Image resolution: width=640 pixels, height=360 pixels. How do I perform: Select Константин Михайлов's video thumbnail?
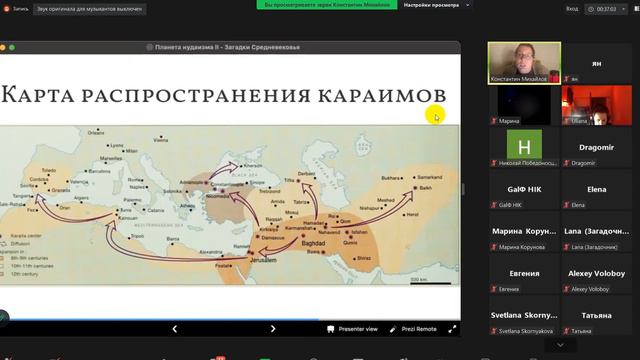pyautogui.click(x=524, y=63)
